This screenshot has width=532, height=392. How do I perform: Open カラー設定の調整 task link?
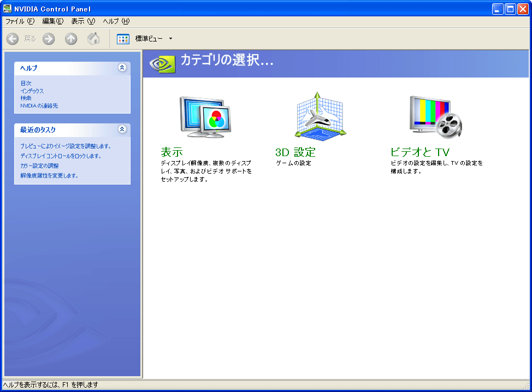tap(39, 166)
